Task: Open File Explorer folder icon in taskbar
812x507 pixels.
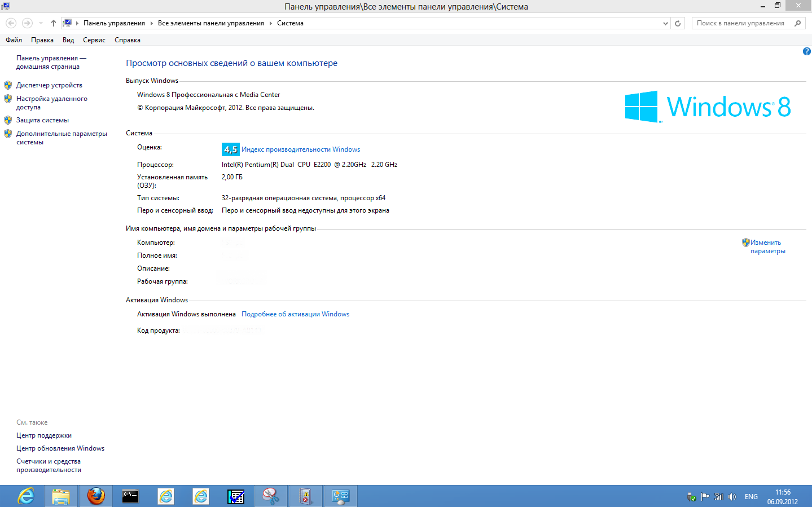Action: [x=61, y=496]
